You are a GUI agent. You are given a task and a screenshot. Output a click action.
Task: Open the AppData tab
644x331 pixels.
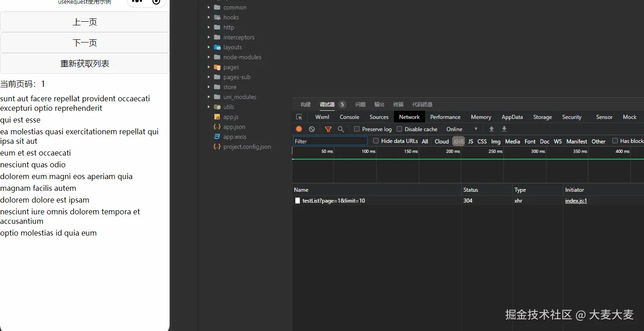click(512, 117)
